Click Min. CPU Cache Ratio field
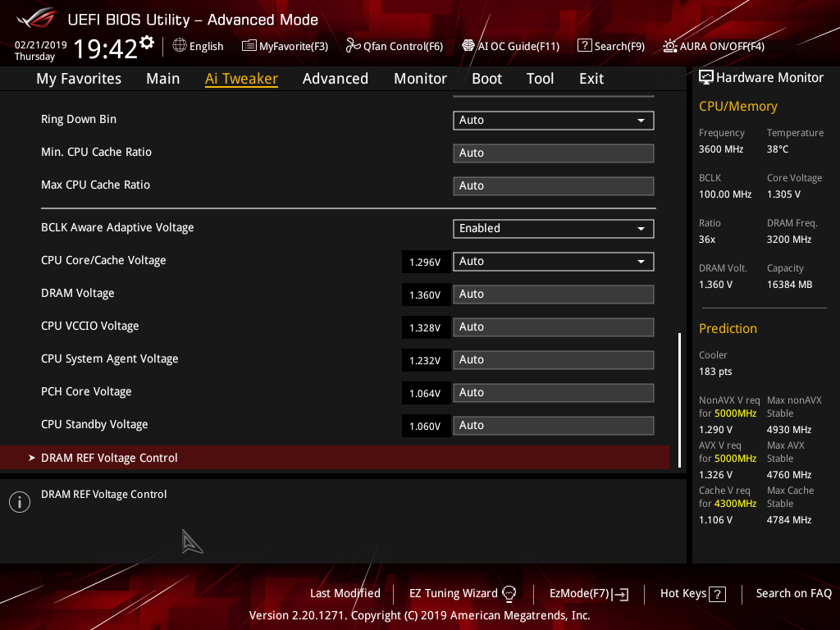This screenshot has height=630, width=840. coord(554,153)
